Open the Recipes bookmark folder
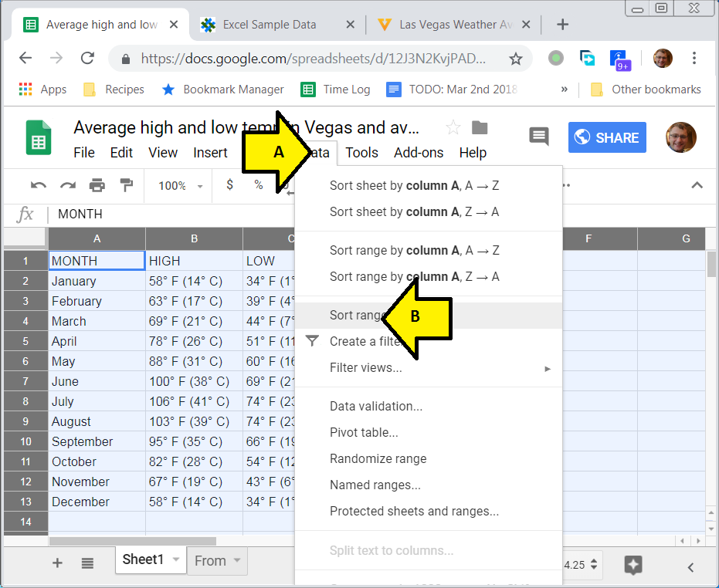The image size is (719, 588). 114,90
